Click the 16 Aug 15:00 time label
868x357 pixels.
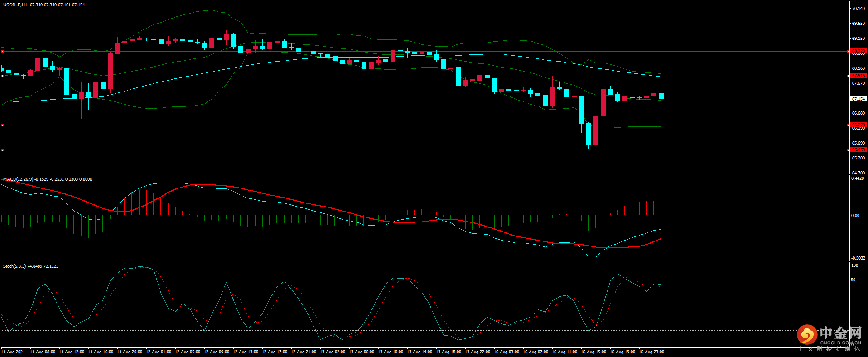pos(593,352)
